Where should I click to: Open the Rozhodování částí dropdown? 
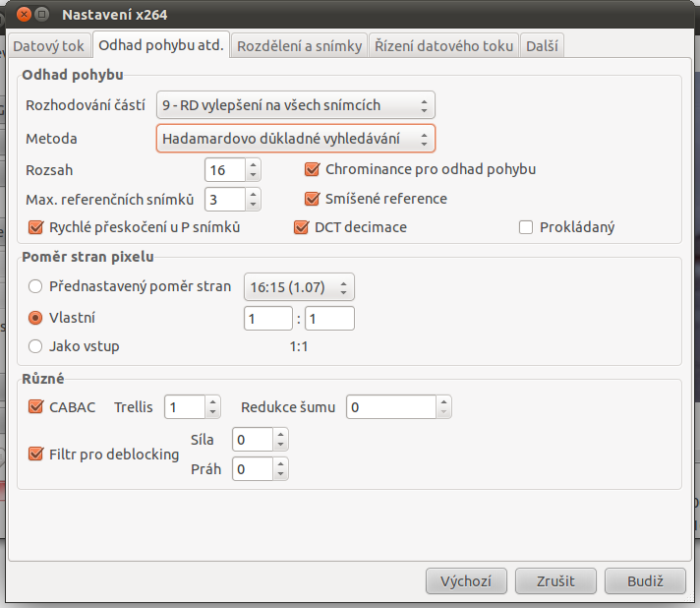coord(296,105)
